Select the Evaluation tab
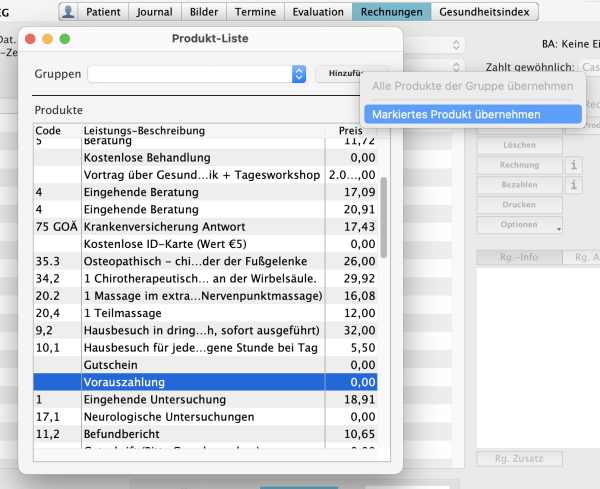 pos(317,12)
